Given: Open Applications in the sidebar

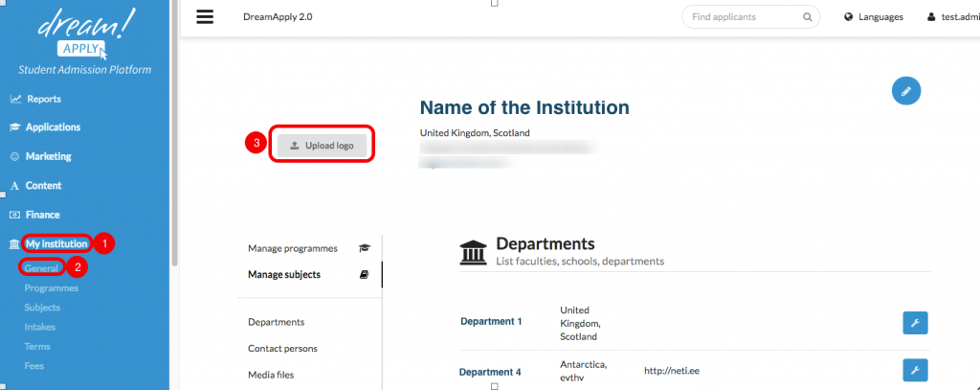Looking at the screenshot, I should point(53,127).
